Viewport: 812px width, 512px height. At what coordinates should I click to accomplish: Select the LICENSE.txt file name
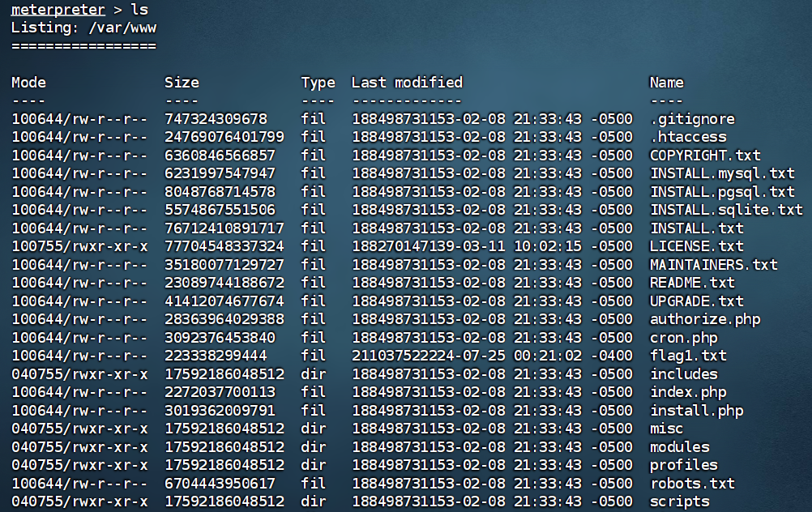click(696, 246)
